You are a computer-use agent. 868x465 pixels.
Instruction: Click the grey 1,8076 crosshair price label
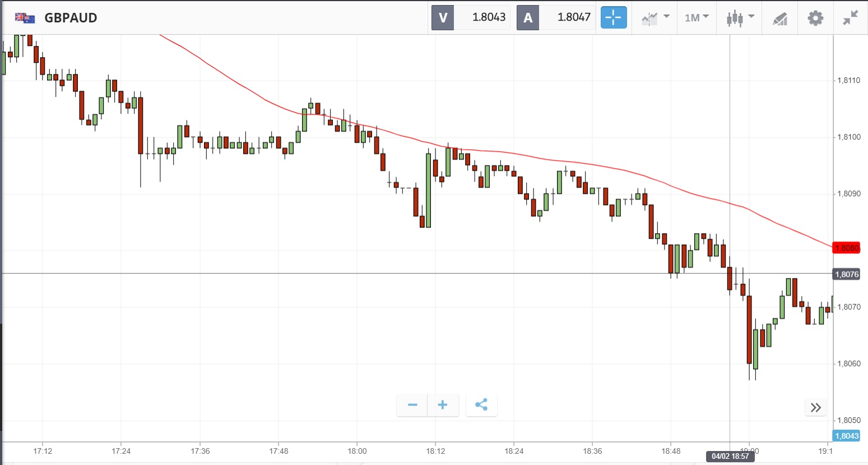pos(847,274)
